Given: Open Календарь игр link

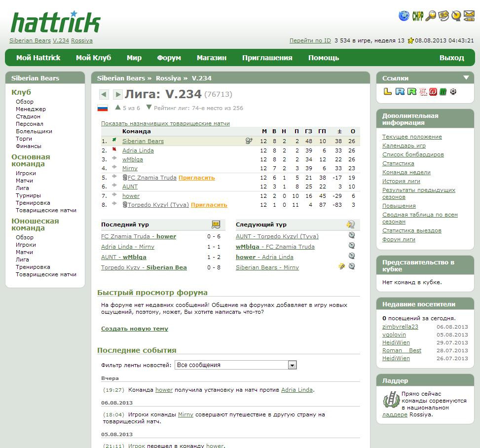Looking at the screenshot, I should click(x=404, y=146).
